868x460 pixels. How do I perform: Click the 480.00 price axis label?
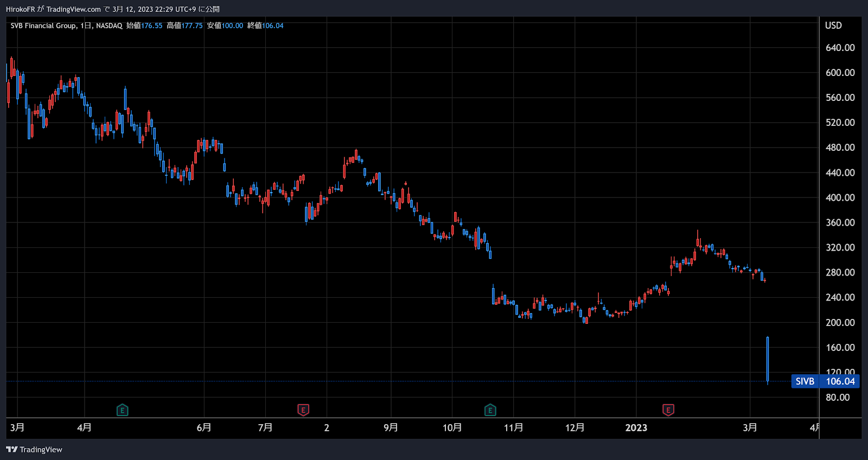coord(840,148)
